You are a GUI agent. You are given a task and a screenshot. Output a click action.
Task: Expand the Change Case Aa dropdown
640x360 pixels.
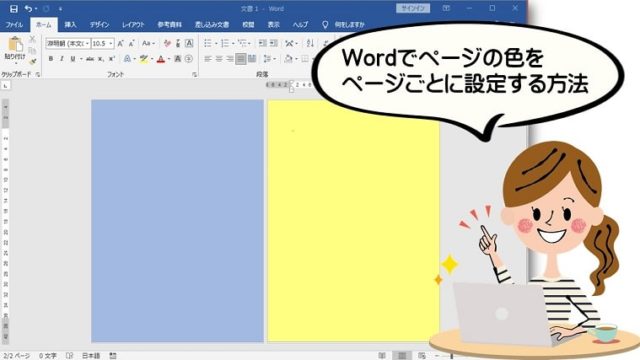tap(148, 43)
